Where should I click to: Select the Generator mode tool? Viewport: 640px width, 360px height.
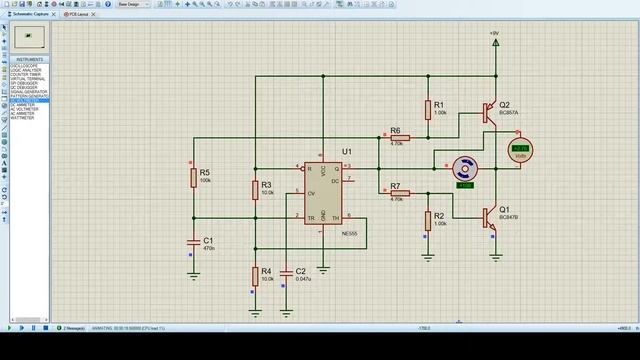4,105
